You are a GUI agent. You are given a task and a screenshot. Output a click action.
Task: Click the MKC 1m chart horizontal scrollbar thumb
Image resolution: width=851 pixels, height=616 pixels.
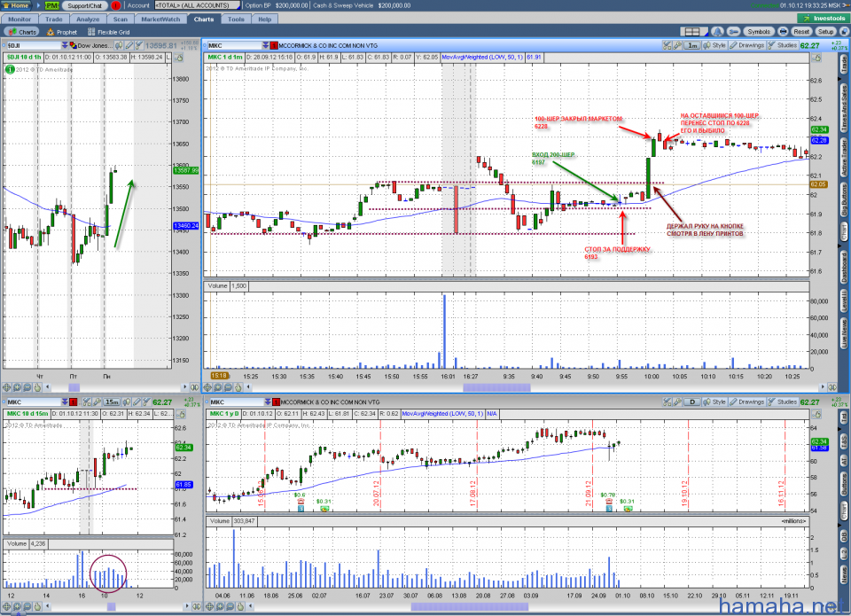(x=496, y=387)
